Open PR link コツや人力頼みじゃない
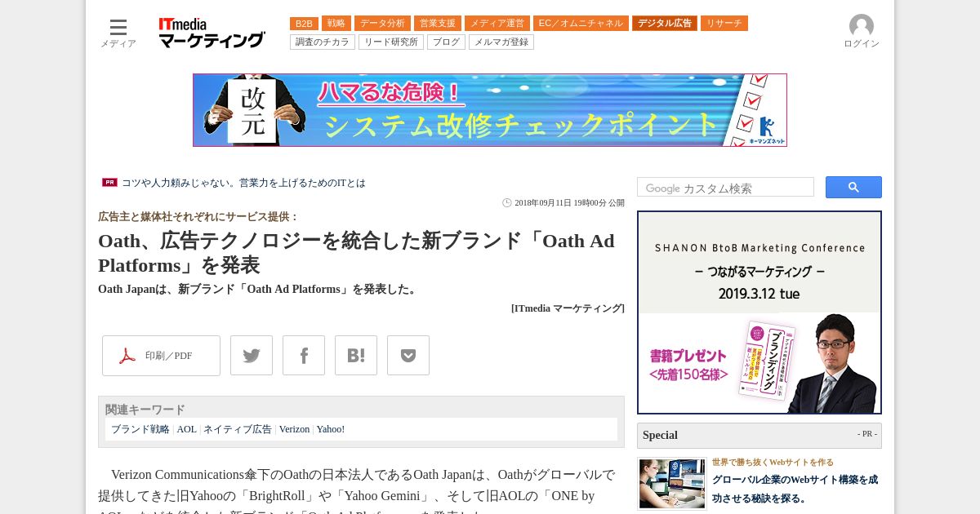 (243, 183)
